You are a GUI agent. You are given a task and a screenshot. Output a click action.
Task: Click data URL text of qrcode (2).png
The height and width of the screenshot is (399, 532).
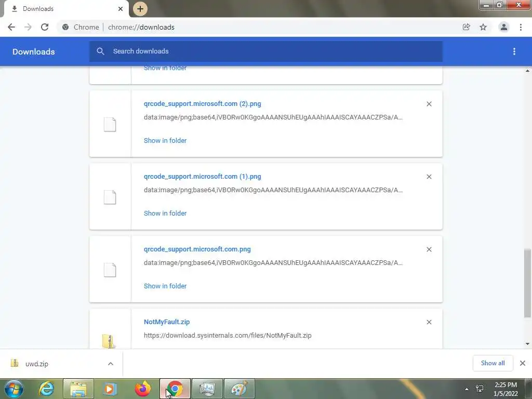point(273,117)
